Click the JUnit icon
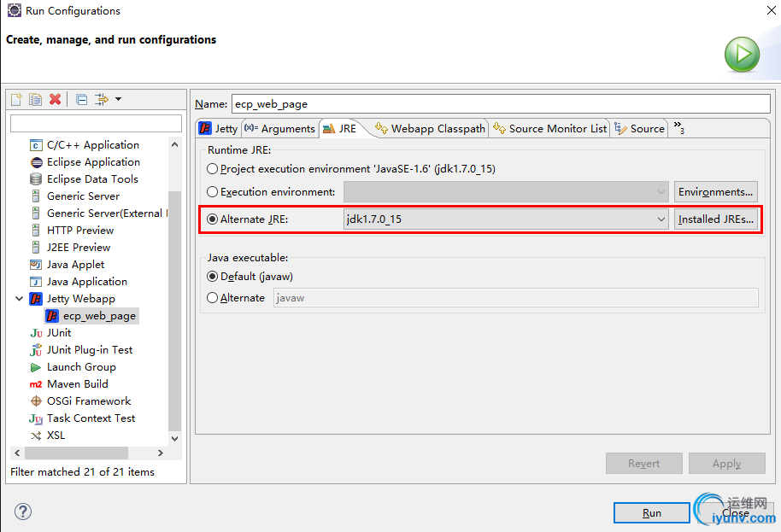Viewport: 781px width, 532px height. [36, 333]
